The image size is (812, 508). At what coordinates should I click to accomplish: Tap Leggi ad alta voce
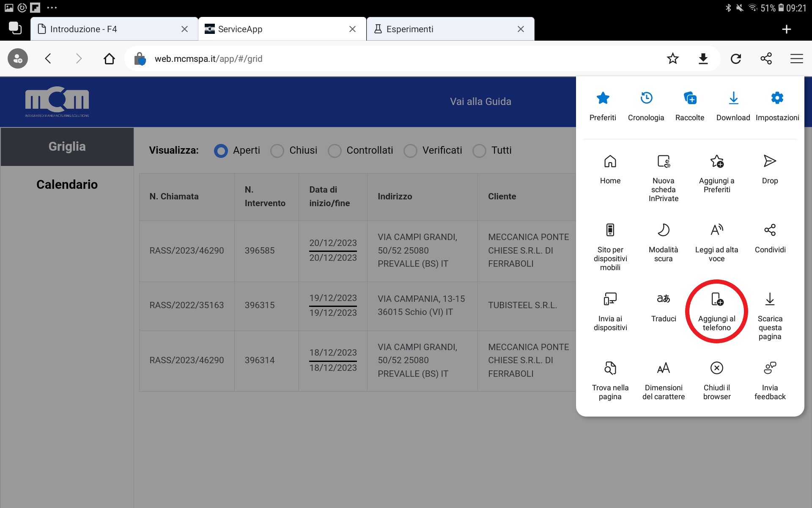[716, 241]
